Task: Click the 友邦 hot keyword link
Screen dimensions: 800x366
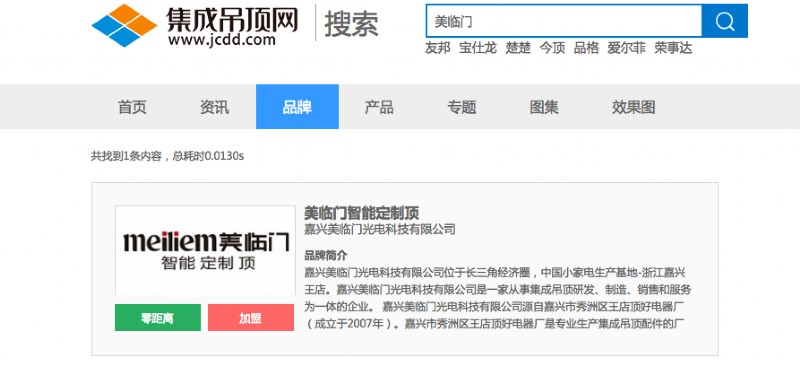Action: point(438,48)
